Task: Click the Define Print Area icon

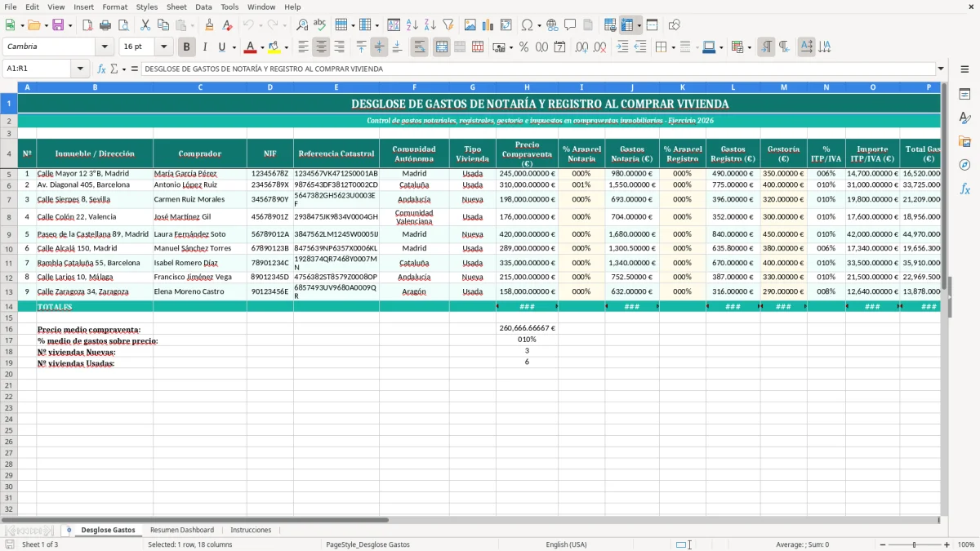Action: click(610, 25)
